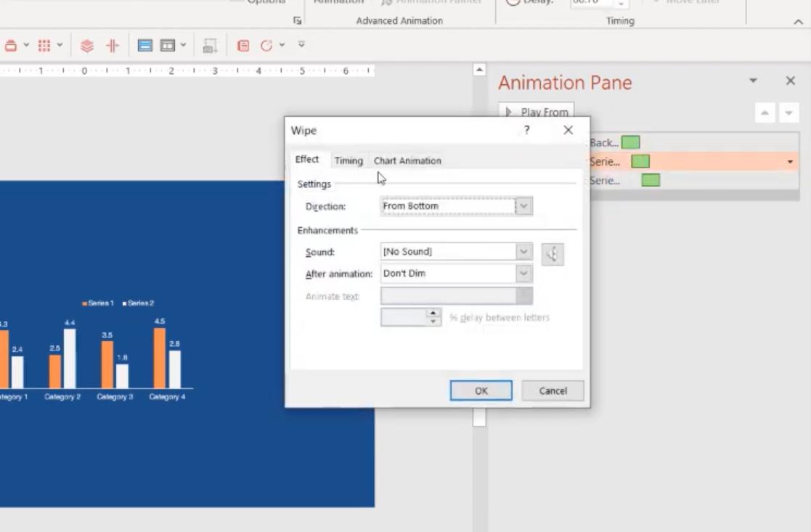Click Play From in the Animation Pane
811x532 pixels.
click(x=539, y=112)
